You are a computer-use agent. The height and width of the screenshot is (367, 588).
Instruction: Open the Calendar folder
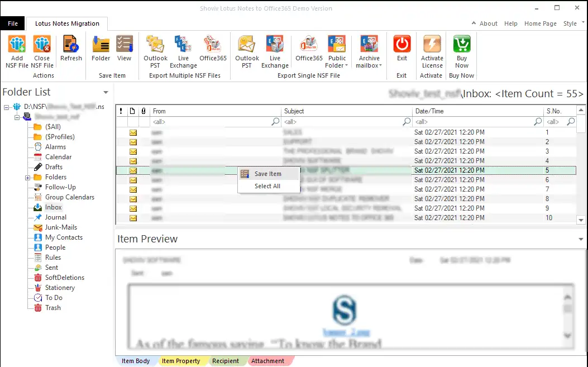click(x=58, y=157)
